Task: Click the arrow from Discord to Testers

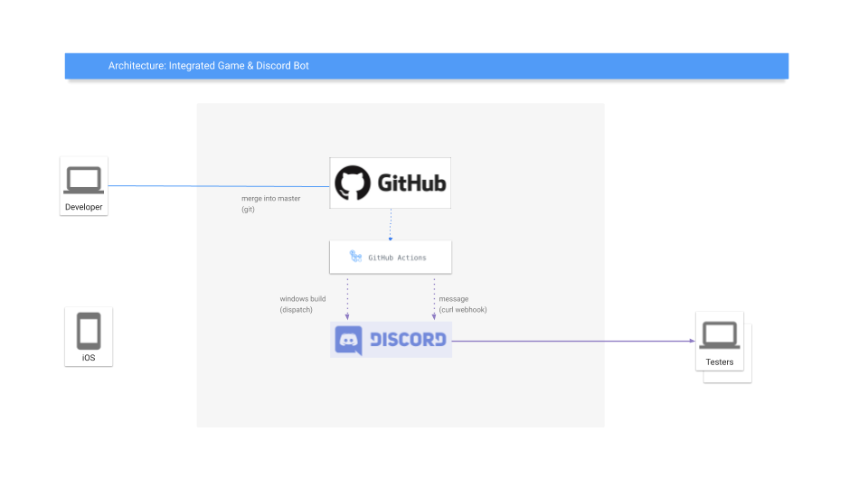Action: (573, 341)
